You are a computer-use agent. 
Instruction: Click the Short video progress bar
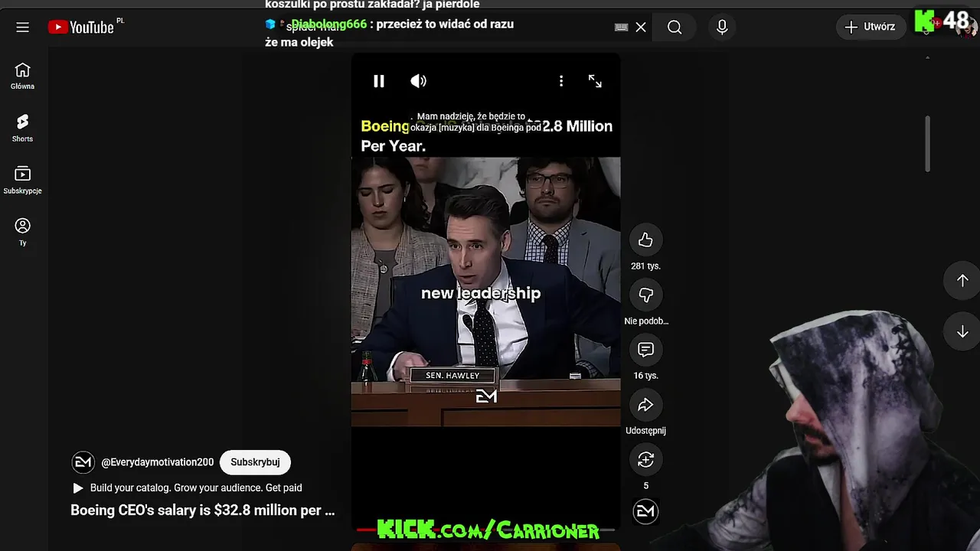[485, 529]
